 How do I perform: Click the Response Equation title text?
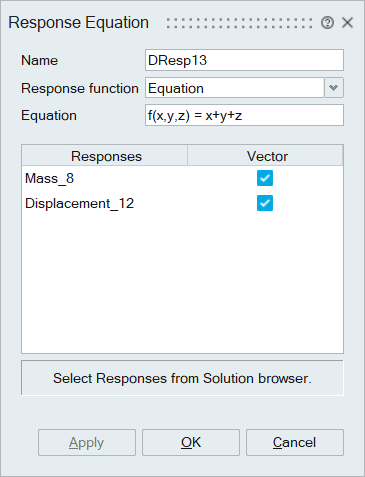[x=79, y=23]
